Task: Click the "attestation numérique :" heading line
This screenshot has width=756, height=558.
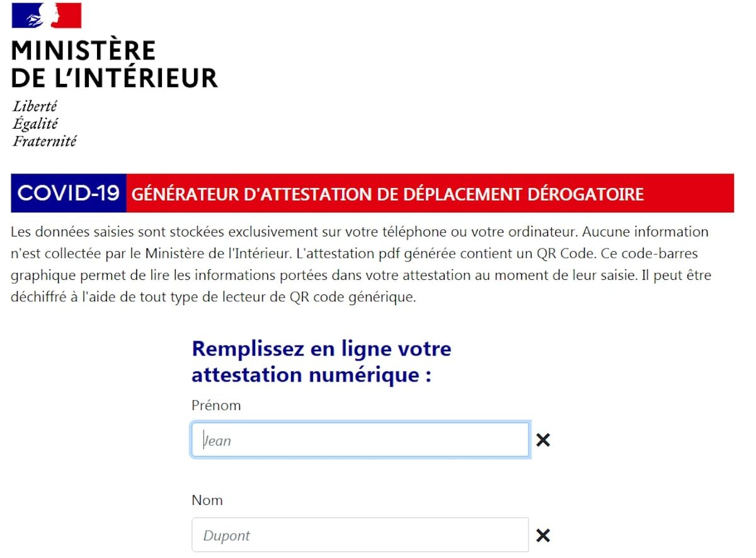Action: click(x=311, y=375)
